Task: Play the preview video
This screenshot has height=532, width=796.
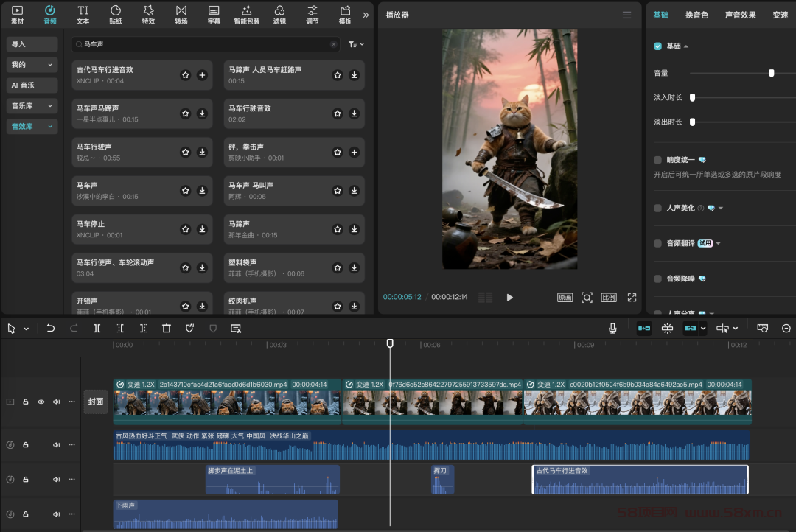Action: (x=510, y=298)
